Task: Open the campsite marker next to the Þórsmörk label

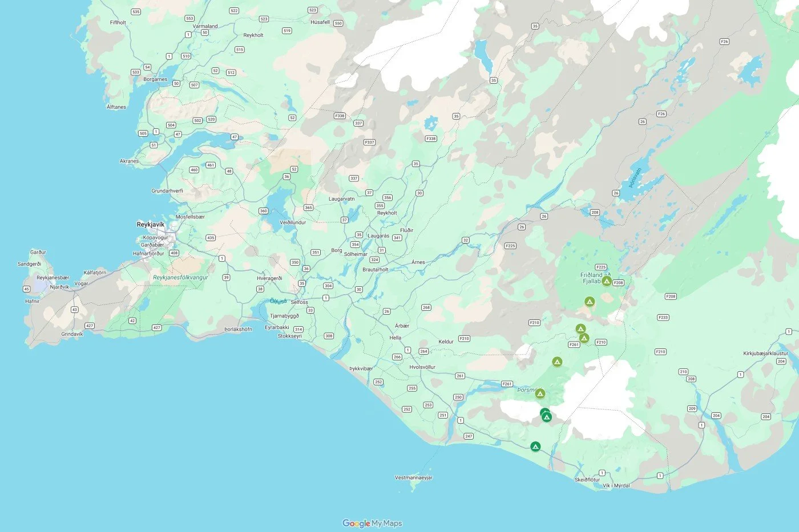Action: (540, 393)
